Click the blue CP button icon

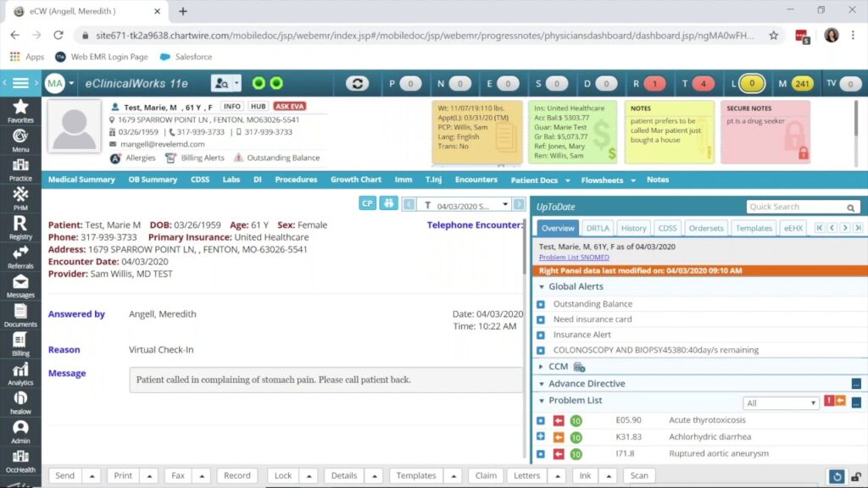pos(367,203)
